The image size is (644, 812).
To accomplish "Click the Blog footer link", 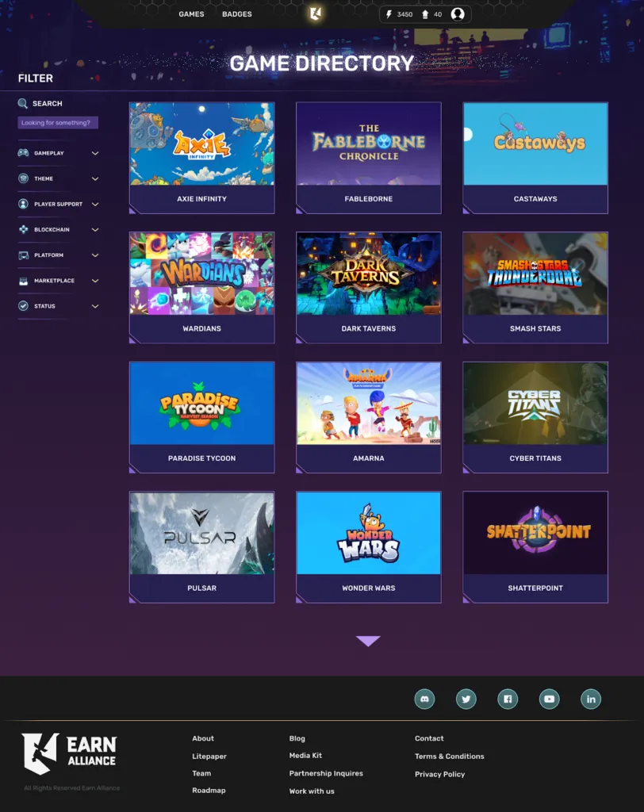I will (x=297, y=738).
